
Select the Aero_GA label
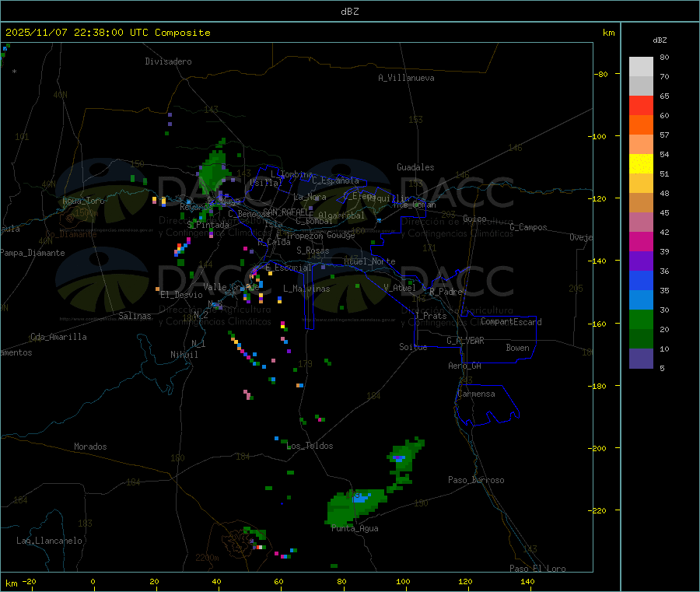[465, 366]
